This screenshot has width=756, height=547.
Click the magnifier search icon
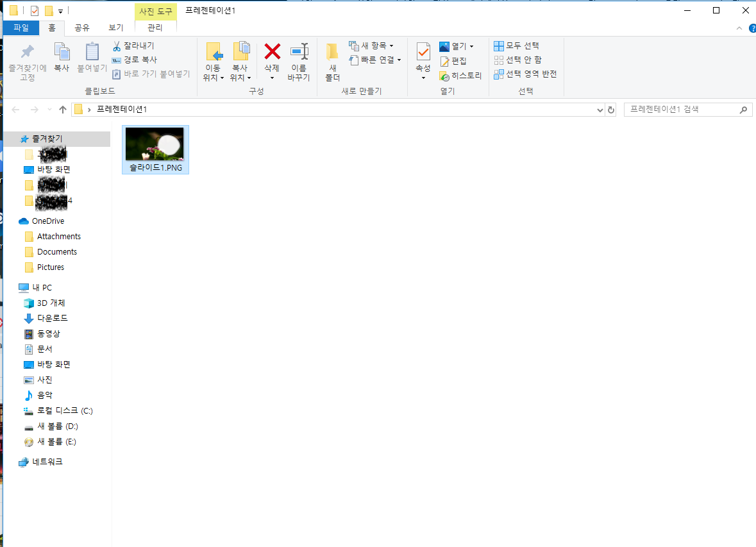coord(743,110)
